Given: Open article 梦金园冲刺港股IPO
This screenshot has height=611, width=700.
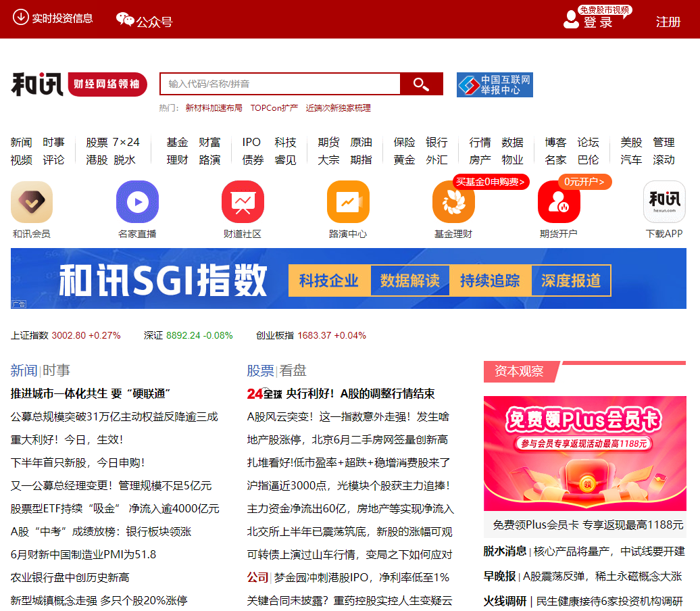Looking at the screenshot, I should (361, 577).
